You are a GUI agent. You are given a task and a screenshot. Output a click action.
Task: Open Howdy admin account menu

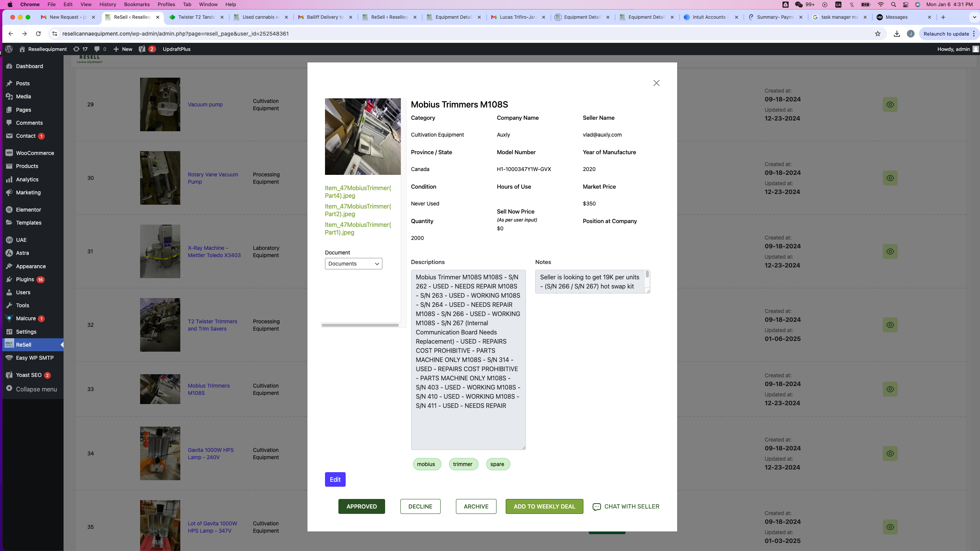tap(958, 49)
